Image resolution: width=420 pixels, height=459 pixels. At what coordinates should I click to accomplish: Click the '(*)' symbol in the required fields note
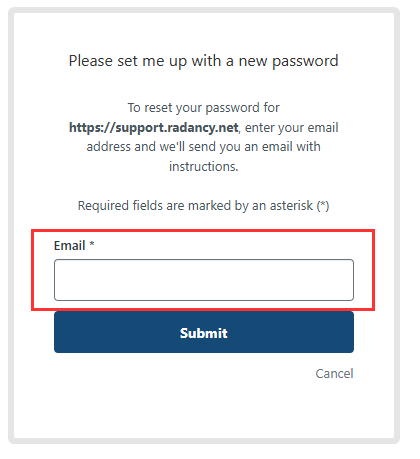pyautogui.click(x=323, y=206)
